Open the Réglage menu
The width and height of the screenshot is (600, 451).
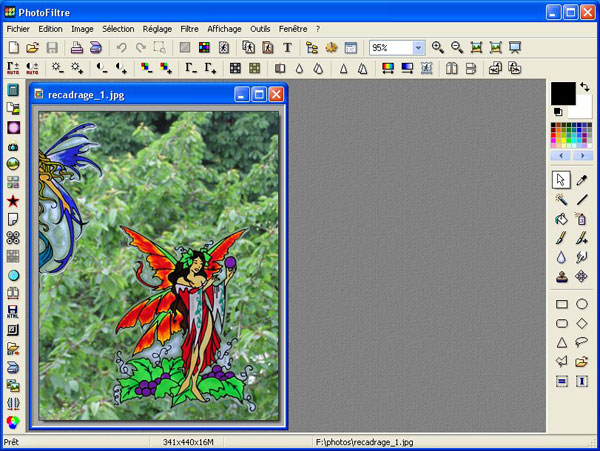157,29
